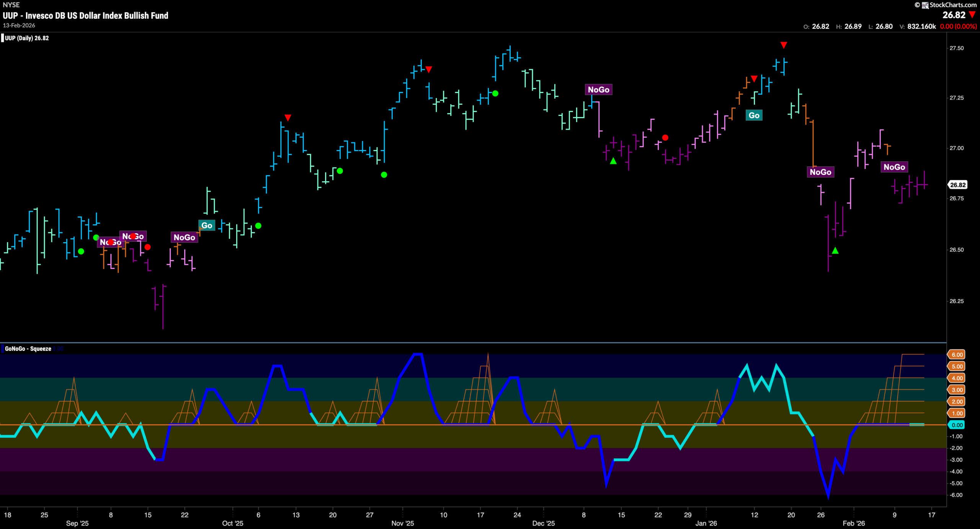Click the NoGo label near September 22

tap(185, 237)
